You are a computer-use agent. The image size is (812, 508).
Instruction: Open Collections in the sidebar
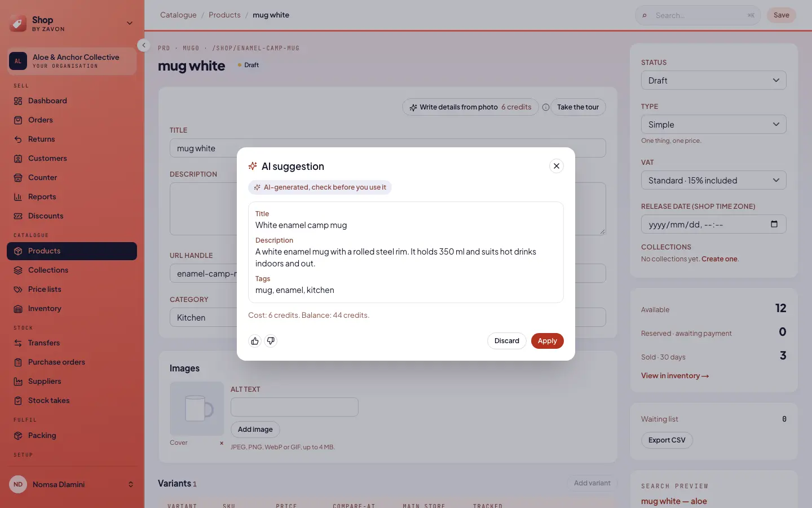click(72, 270)
